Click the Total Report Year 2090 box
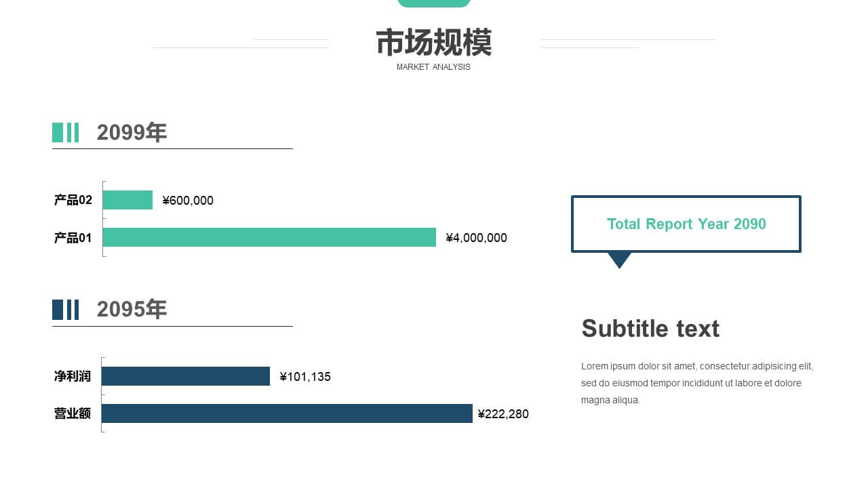This screenshot has height=488, width=868. [x=686, y=224]
